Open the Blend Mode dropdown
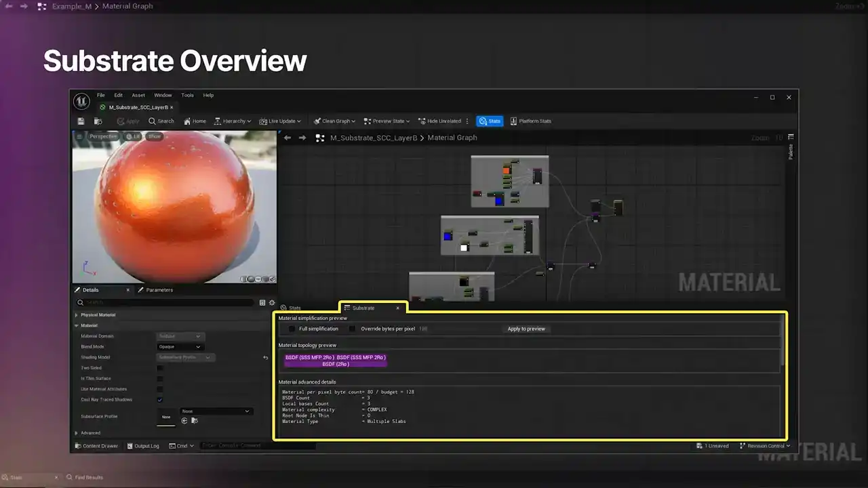Screen dimensions: 868x488 (180, 347)
